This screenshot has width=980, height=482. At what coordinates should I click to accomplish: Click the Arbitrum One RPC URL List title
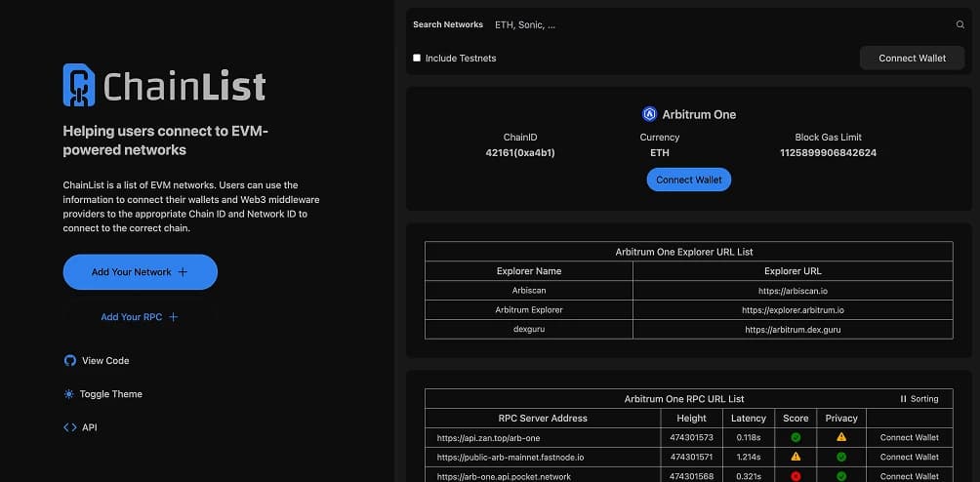[x=683, y=399]
